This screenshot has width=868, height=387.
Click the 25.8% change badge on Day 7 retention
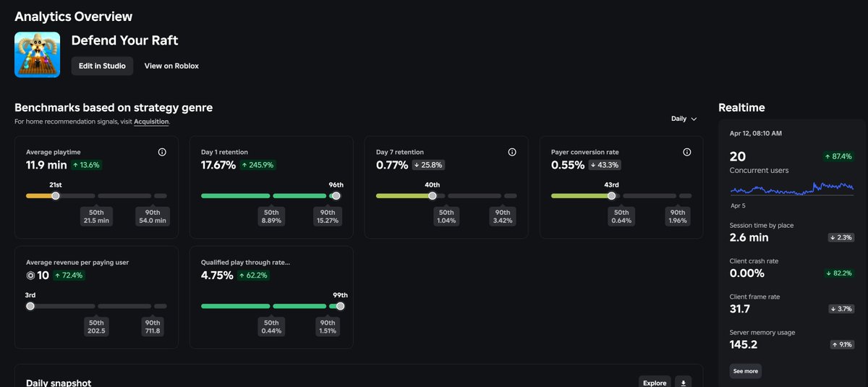pos(428,165)
